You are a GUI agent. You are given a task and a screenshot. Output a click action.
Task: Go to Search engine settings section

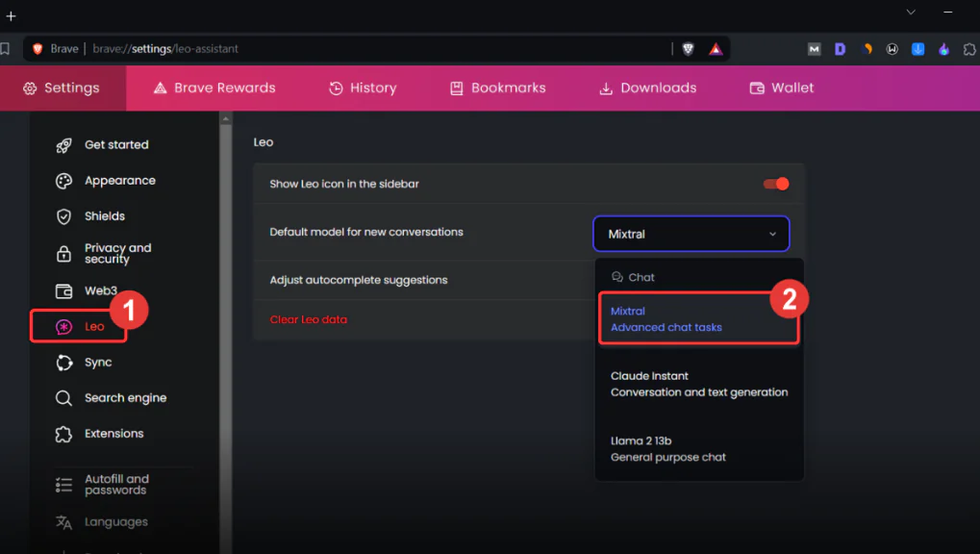click(x=126, y=398)
